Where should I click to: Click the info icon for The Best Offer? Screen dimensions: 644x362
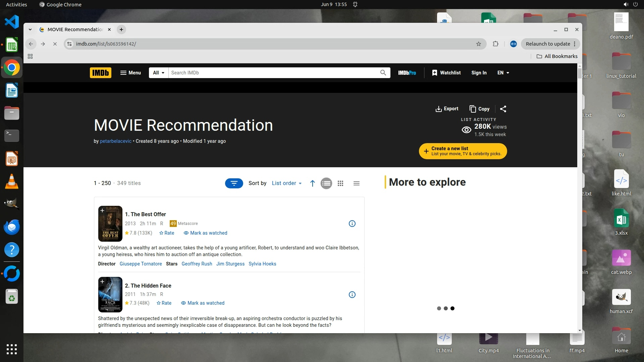[352, 224]
